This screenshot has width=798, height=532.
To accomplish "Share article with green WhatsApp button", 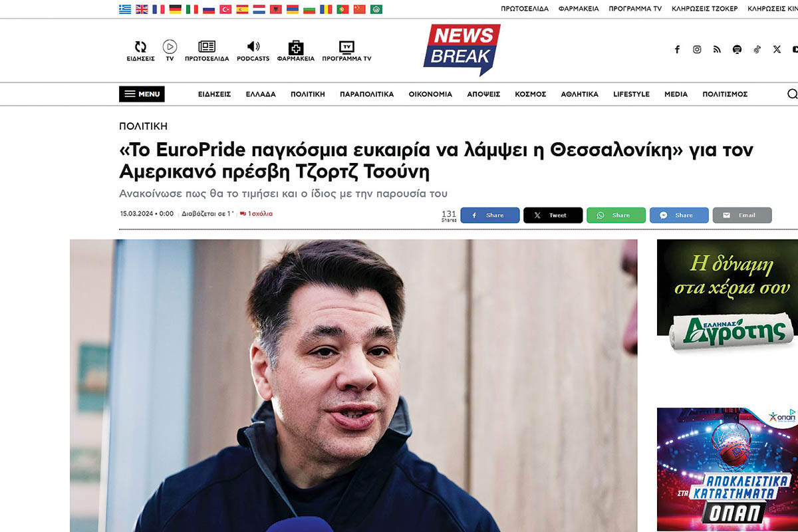I will [616, 215].
